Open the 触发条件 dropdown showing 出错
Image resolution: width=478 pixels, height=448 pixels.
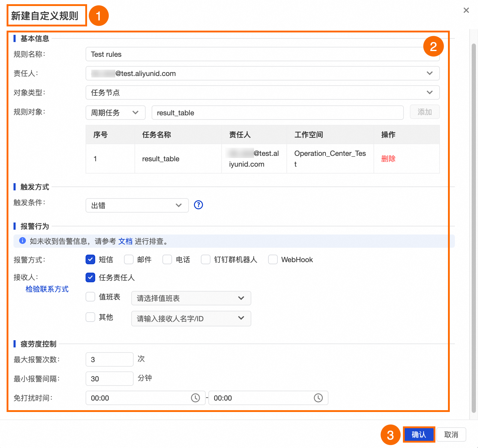point(137,205)
